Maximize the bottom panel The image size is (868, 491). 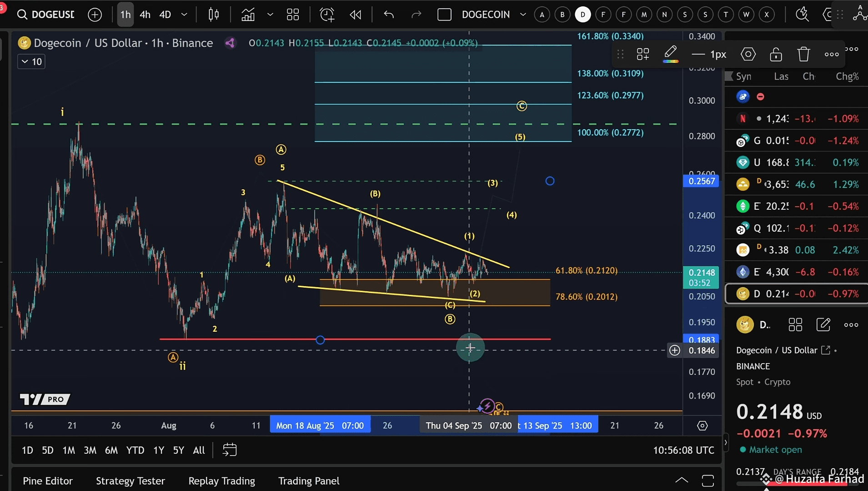[708, 481]
